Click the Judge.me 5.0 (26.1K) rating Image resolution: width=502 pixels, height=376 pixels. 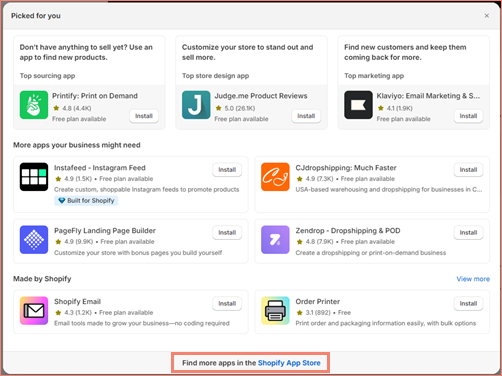point(235,108)
